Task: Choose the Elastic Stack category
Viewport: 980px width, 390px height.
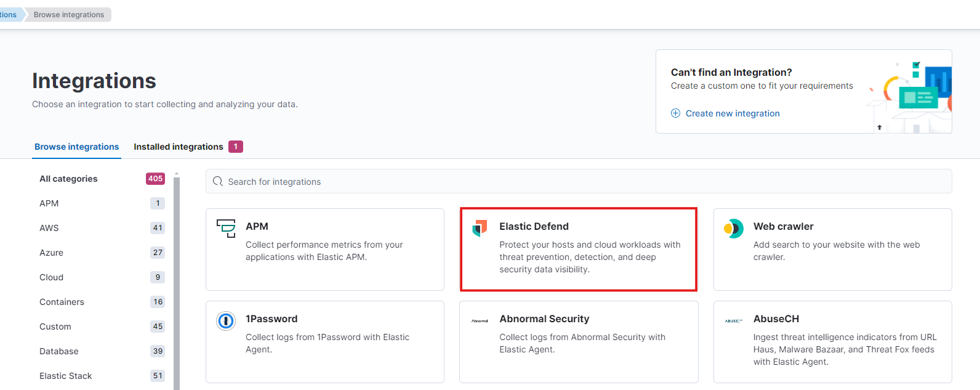Action: tap(102, 376)
